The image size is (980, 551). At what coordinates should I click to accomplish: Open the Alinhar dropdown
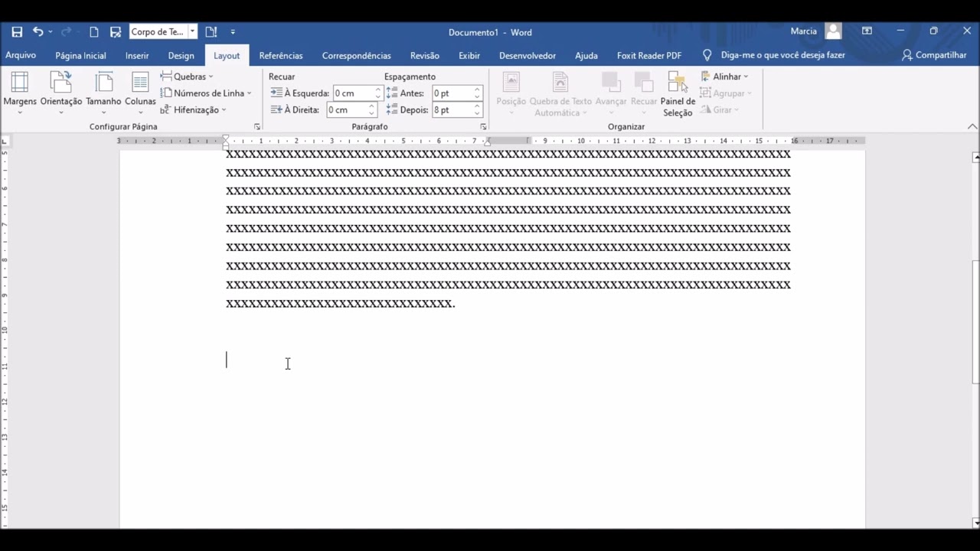coord(725,77)
